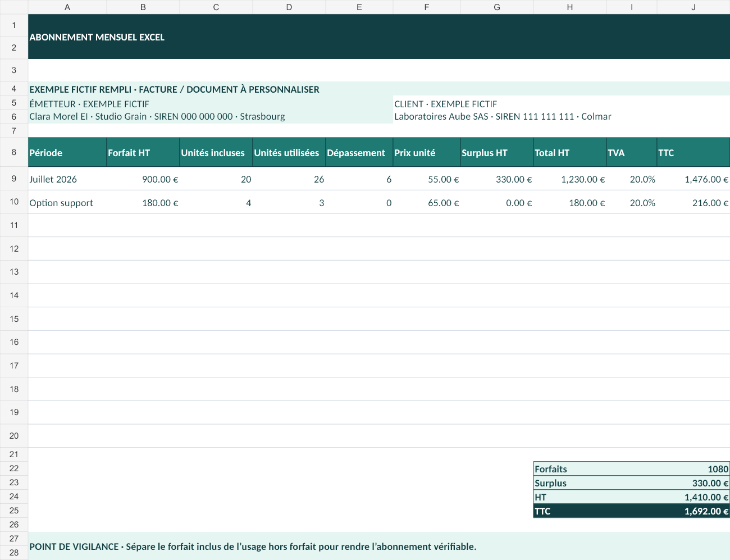730x560 pixels.
Task: Click the Total HT header cell
Action: pos(570,152)
